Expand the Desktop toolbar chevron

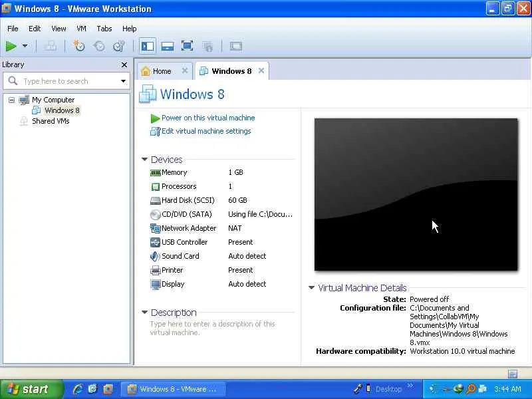point(410,386)
